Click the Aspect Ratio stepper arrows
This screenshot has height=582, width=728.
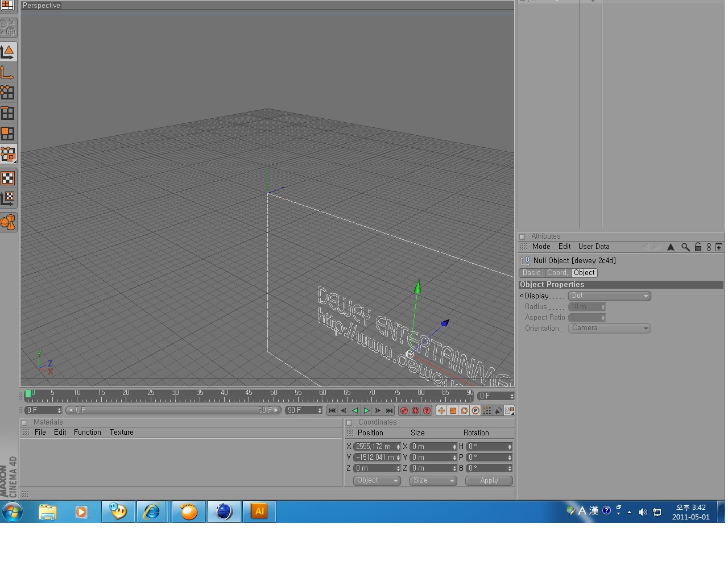[x=603, y=318]
